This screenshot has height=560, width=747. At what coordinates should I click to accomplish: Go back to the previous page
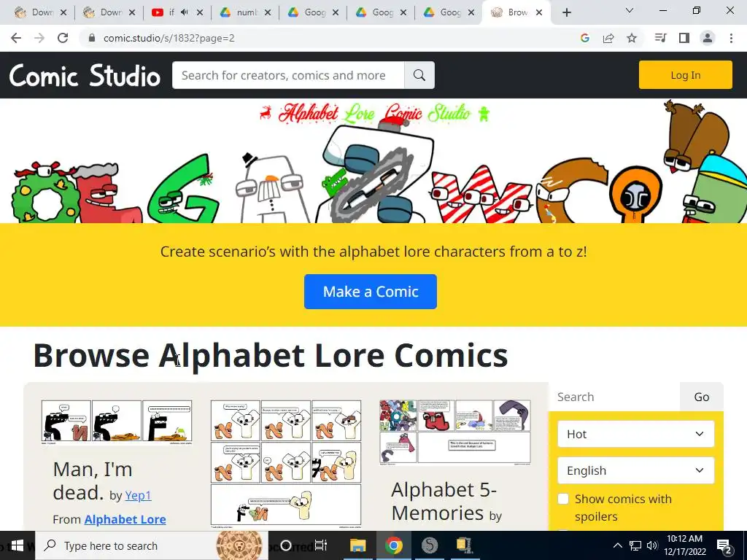(16, 38)
